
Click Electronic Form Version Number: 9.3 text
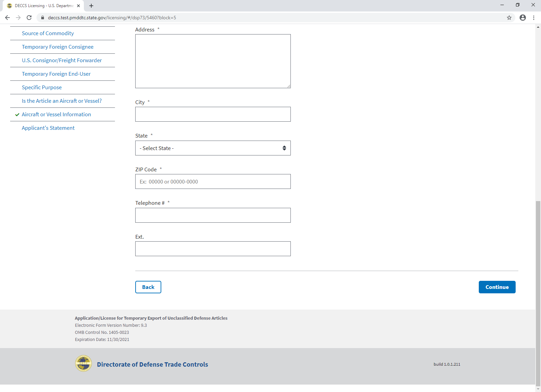[x=111, y=325]
